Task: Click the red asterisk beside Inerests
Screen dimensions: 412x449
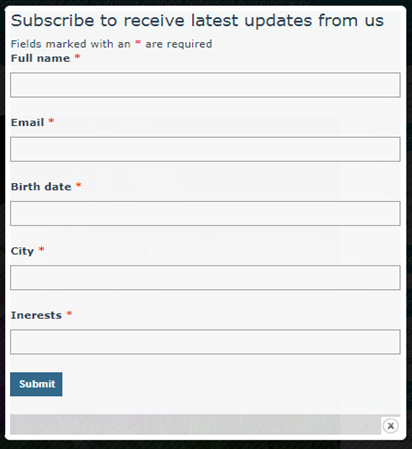Action: tap(69, 314)
